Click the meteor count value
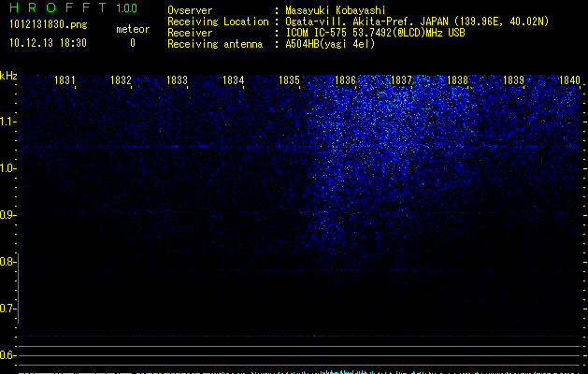This screenshot has height=374, width=588. tap(133, 43)
